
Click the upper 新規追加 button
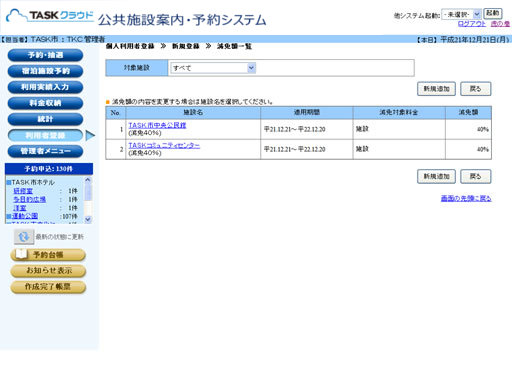436,89
